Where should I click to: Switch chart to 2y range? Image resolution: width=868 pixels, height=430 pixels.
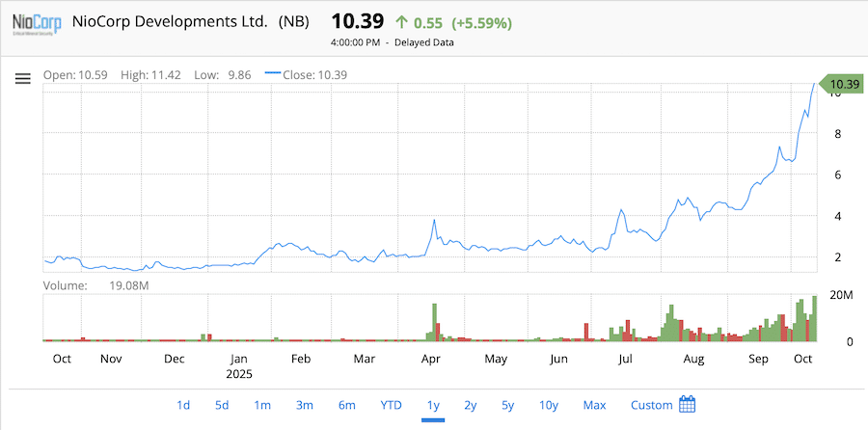(x=470, y=405)
